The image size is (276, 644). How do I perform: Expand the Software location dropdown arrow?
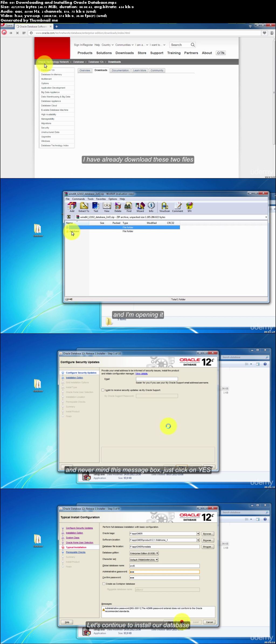tap(198, 540)
